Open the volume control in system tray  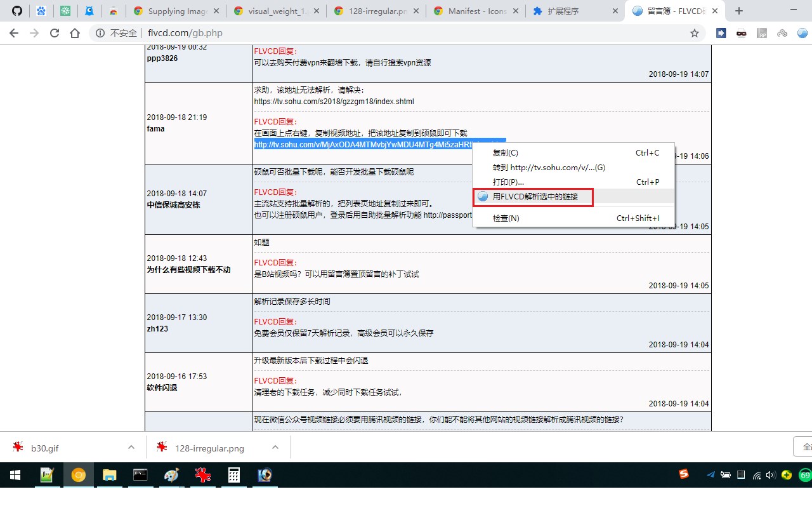point(771,475)
